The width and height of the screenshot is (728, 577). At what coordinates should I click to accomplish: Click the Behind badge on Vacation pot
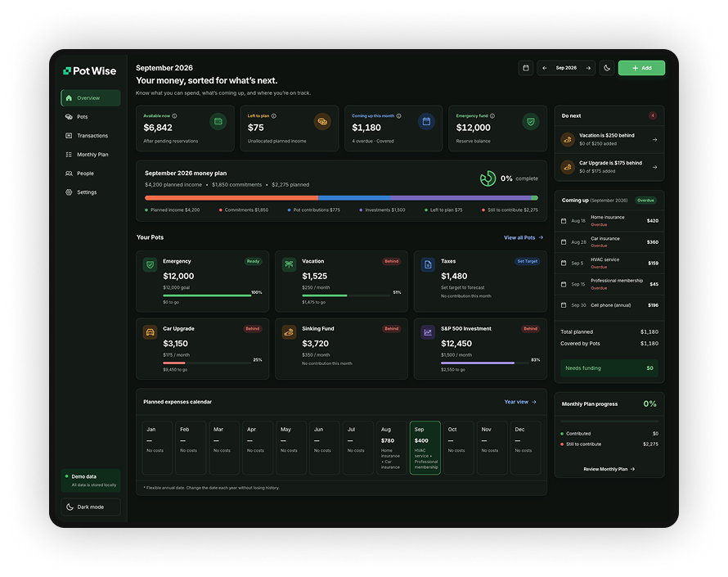(x=391, y=261)
